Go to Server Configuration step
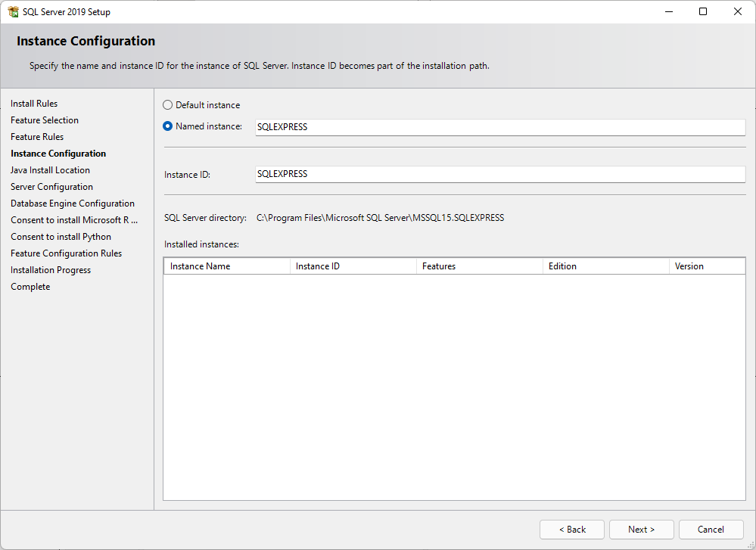 (x=51, y=187)
